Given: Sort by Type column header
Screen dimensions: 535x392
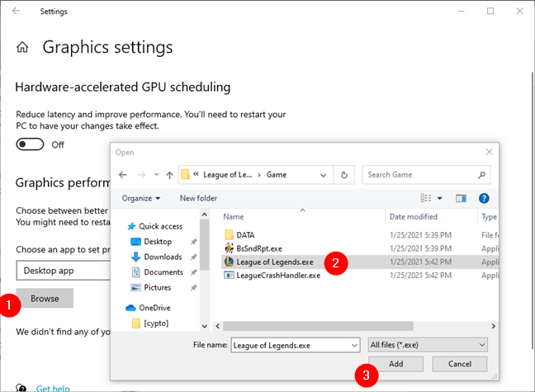Looking at the screenshot, I should click(x=489, y=217).
